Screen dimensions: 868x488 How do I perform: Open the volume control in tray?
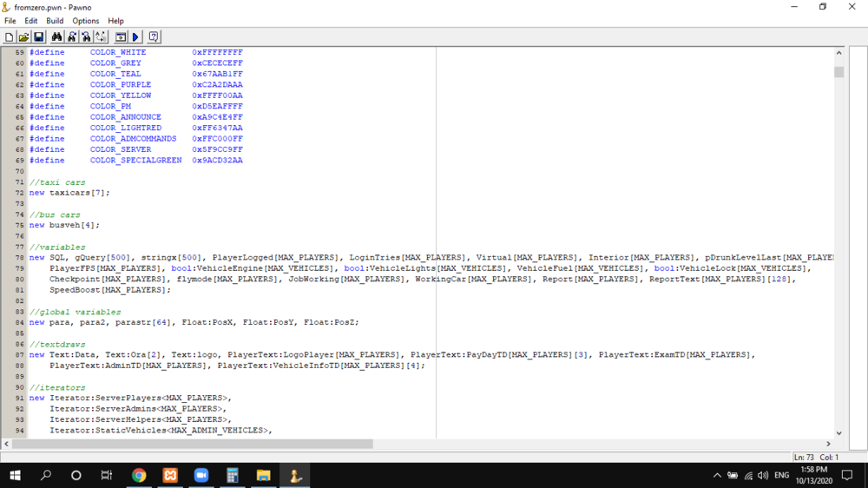coord(763,475)
